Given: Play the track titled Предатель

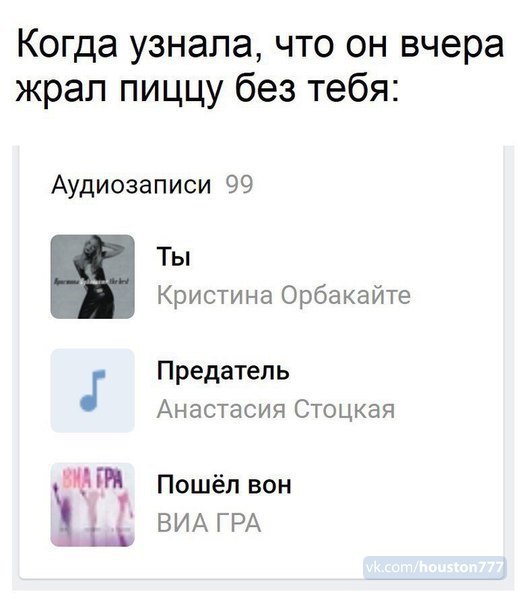Looking at the screenshot, I should (x=223, y=371).
